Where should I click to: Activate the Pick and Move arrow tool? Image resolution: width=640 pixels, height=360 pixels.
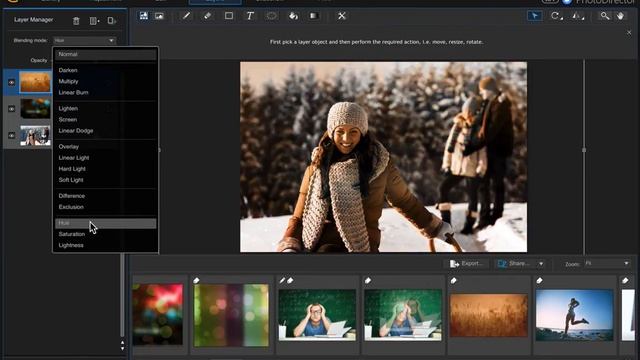(534, 16)
